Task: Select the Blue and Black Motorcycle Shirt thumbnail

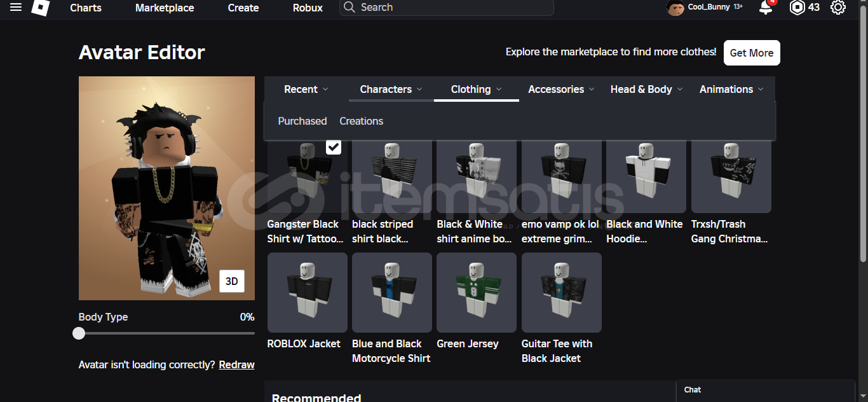Action: pyautogui.click(x=392, y=293)
